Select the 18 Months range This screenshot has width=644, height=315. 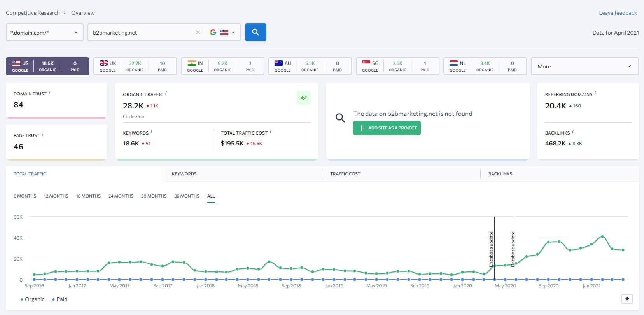click(x=88, y=196)
